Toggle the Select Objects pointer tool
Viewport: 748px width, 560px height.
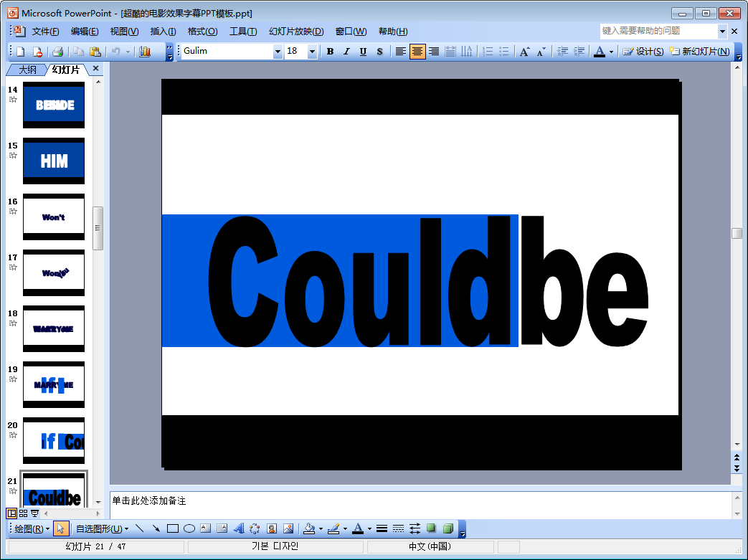coord(60,528)
